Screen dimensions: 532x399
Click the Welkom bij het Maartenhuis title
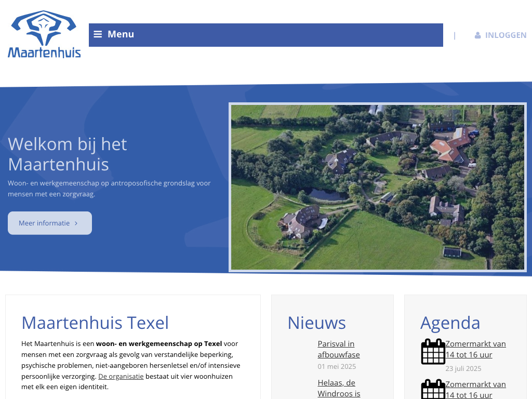(68, 154)
